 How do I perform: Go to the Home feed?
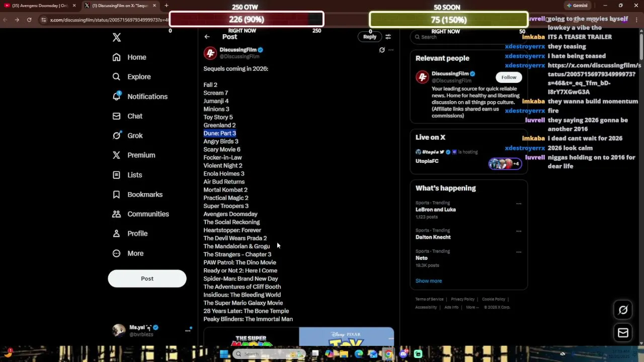tap(129, 57)
